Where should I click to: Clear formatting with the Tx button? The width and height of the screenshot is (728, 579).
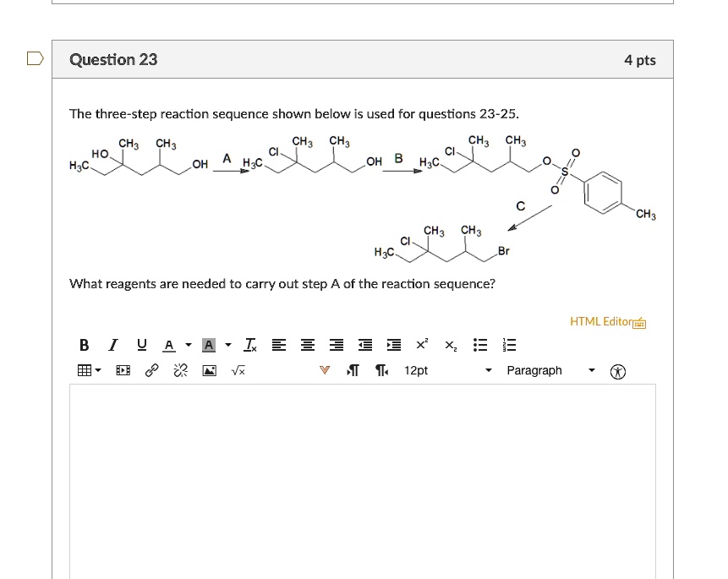[249, 344]
